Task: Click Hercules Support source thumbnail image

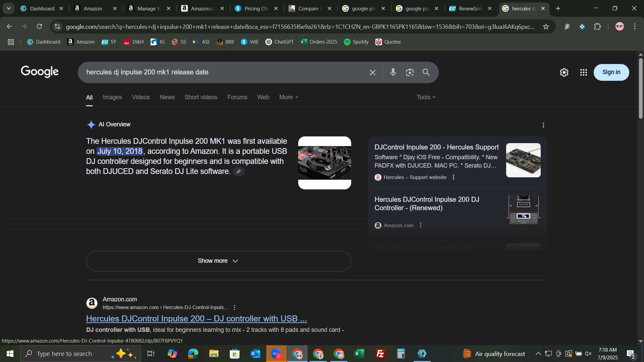Action: pos(523,160)
